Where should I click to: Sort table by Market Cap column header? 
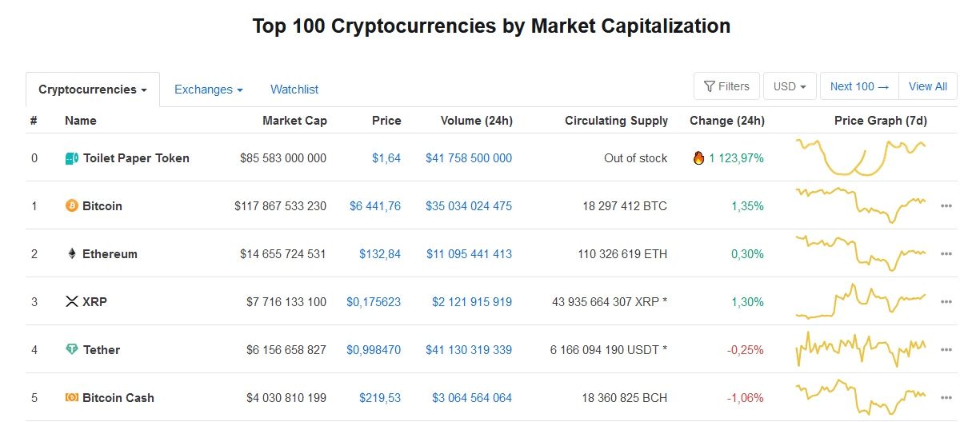(x=294, y=121)
